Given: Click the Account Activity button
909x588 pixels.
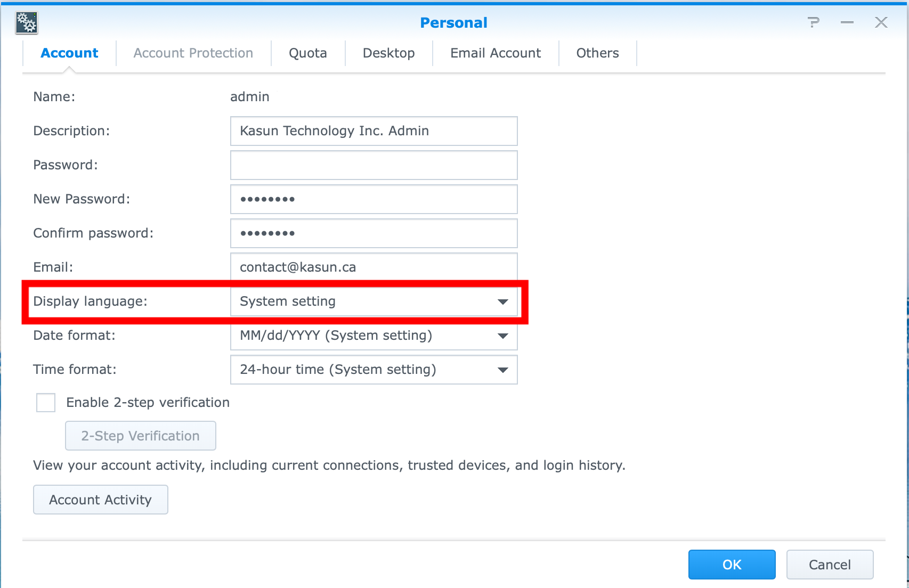Looking at the screenshot, I should click(x=101, y=500).
